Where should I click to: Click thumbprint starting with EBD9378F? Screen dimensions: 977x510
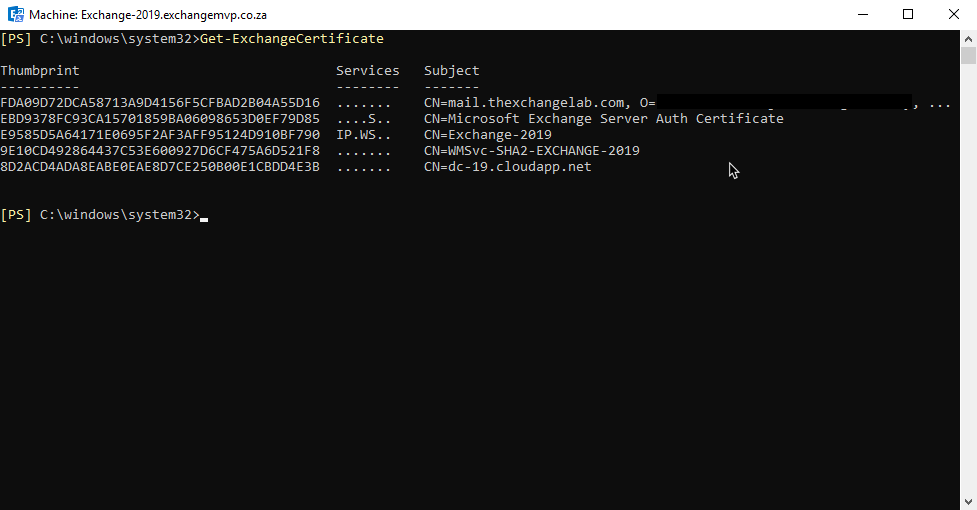[x=160, y=118]
